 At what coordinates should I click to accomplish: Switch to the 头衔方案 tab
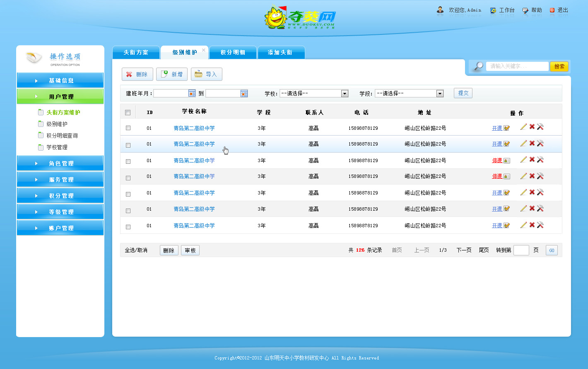[x=136, y=52]
